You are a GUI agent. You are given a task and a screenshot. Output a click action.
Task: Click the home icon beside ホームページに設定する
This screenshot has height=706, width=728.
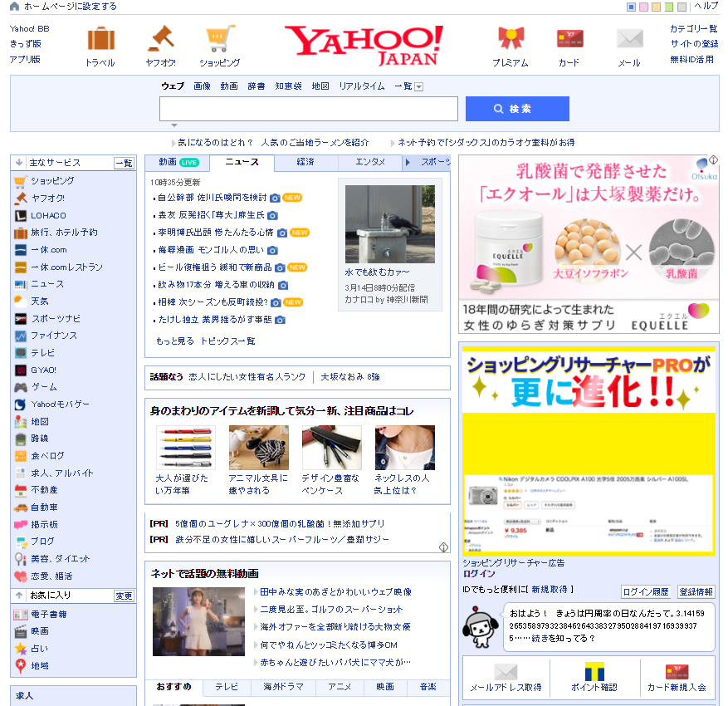pos(14,6)
